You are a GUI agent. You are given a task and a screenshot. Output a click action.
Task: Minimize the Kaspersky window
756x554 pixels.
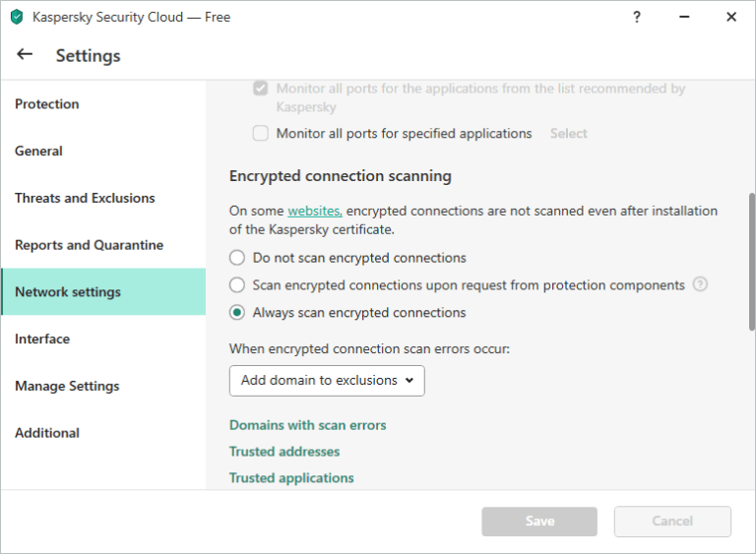(x=684, y=17)
